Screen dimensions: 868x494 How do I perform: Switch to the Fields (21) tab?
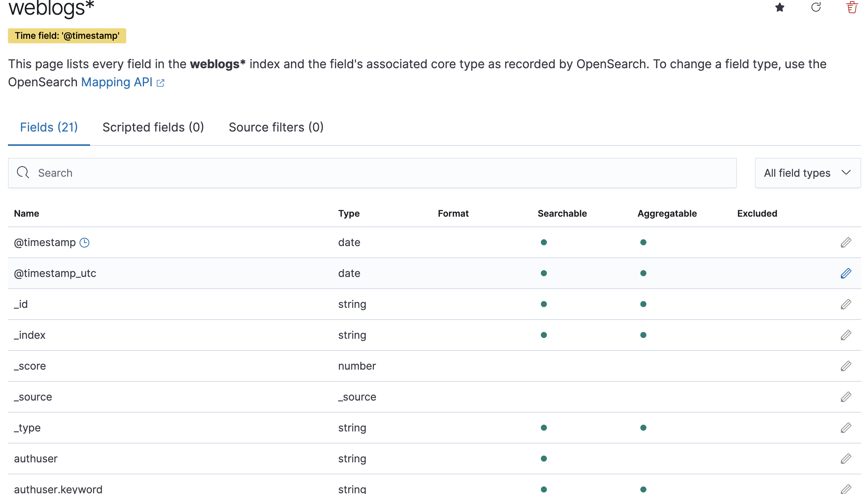click(49, 127)
